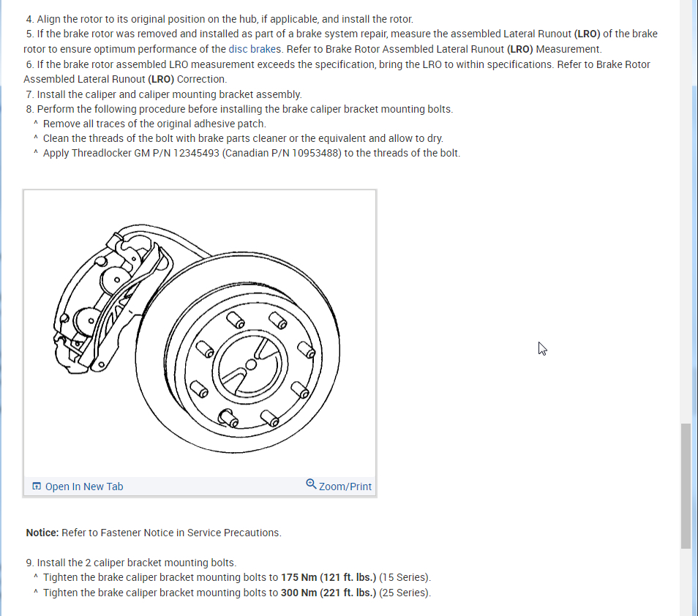Click the step 4 rotor alignment text
The width and height of the screenshot is (698, 616).
click(219, 19)
